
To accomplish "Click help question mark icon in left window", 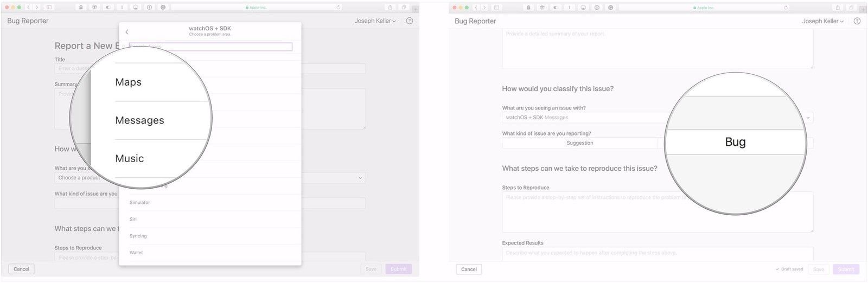I will (x=410, y=21).
